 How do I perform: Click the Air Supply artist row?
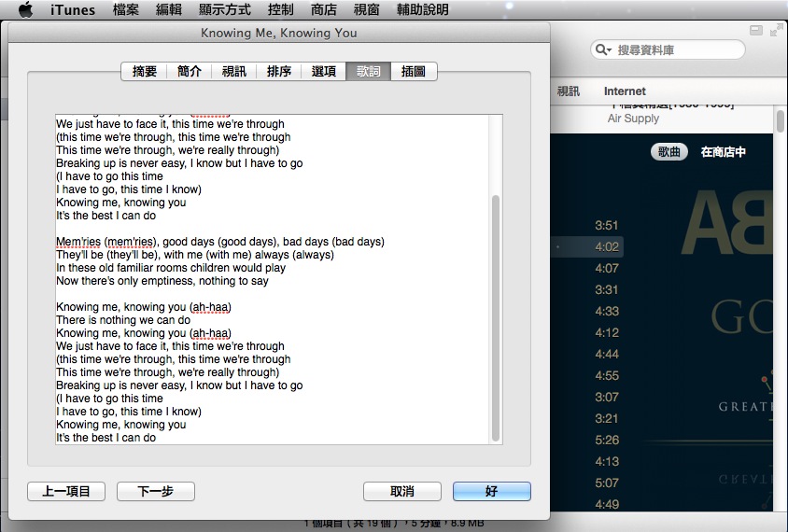(x=633, y=119)
